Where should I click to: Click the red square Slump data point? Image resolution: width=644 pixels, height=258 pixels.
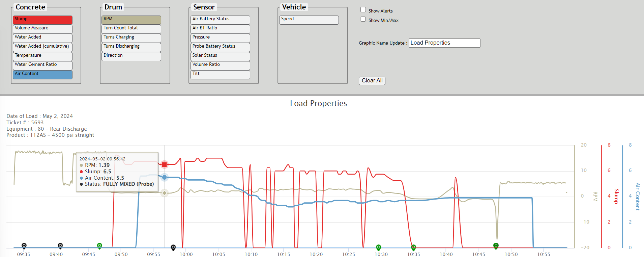click(x=165, y=164)
